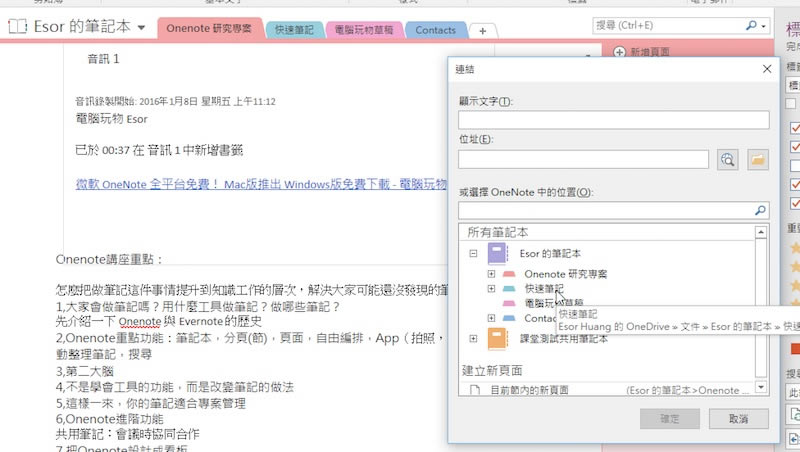This screenshot has width=800, height=452.
Task: Click the new page icon beside 目前節內的新頁面
Action: (474, 390)
